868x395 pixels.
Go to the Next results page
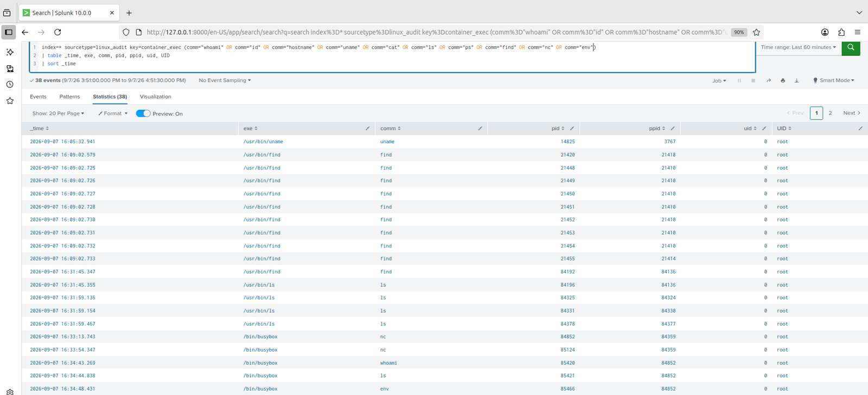(x=851, y=113)
